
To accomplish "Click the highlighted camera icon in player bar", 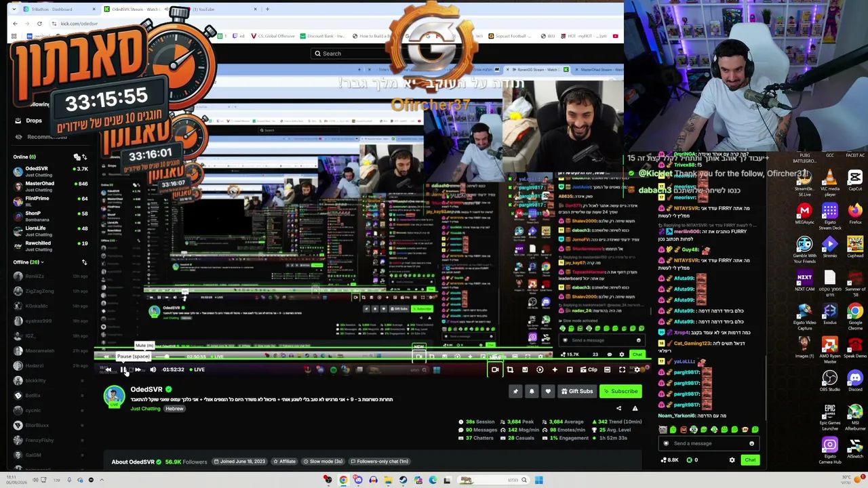I will click(495, 369).
